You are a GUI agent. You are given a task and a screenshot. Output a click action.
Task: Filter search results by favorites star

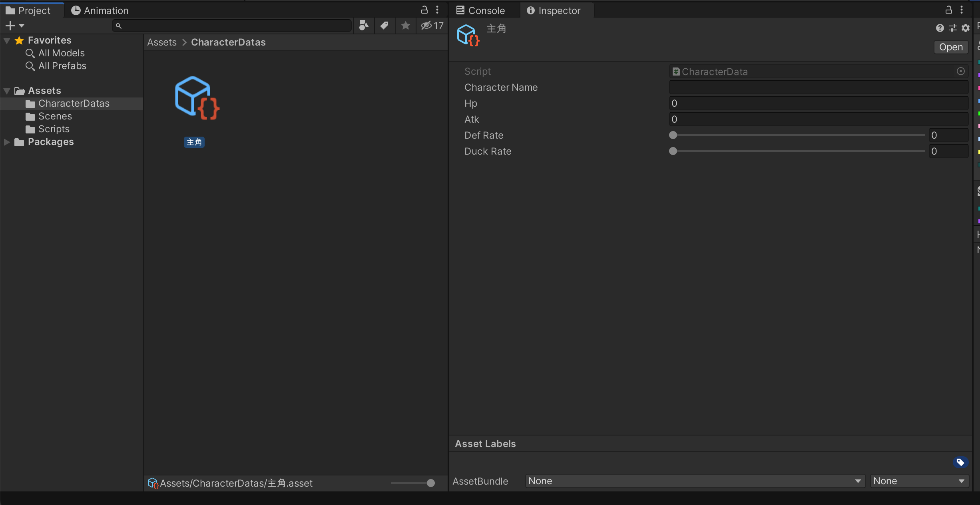405,25
